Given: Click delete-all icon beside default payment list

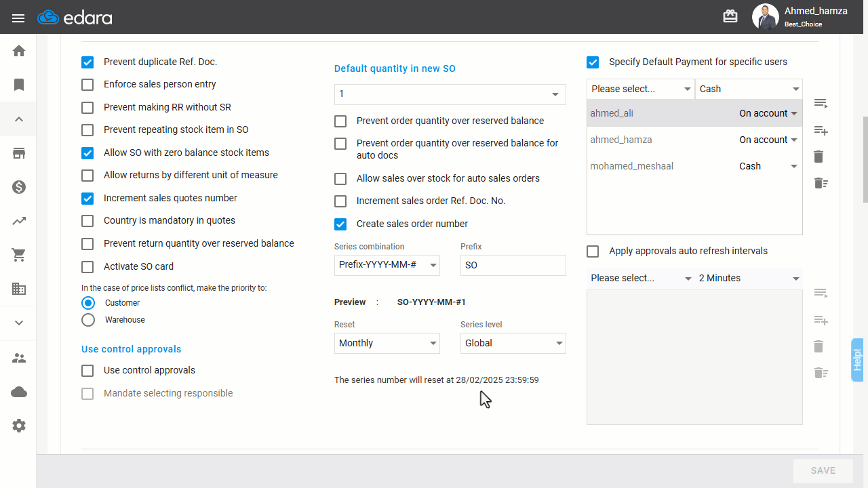Looking at the screenshot, I should click(821, 183).
